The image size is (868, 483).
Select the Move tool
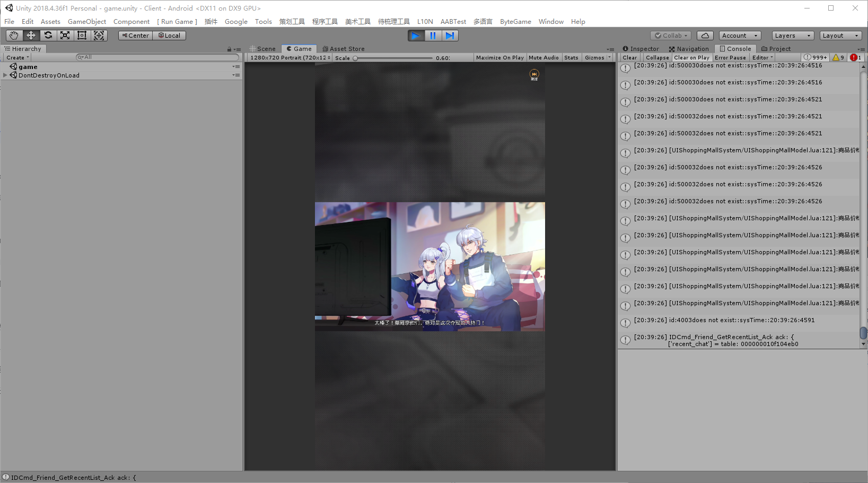point(31,36)
